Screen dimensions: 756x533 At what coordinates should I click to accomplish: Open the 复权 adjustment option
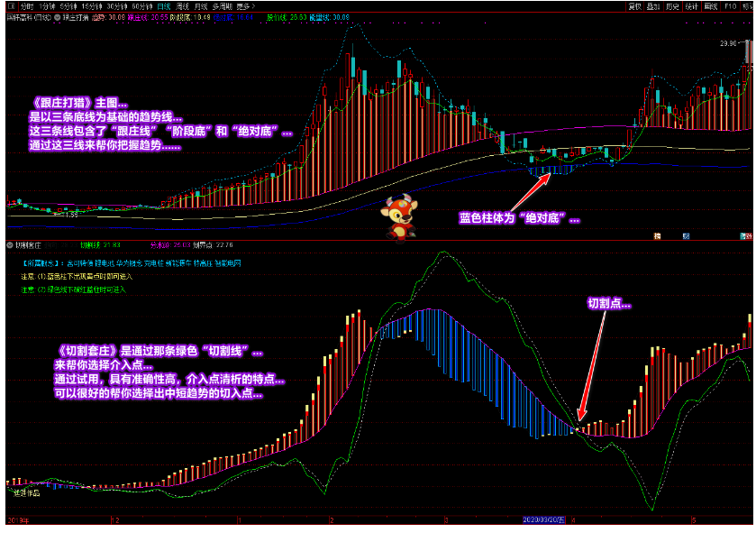(x=634, y=5)
